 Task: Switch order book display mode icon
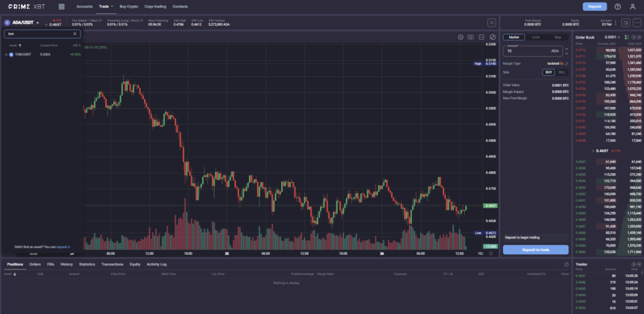point(627,37)
